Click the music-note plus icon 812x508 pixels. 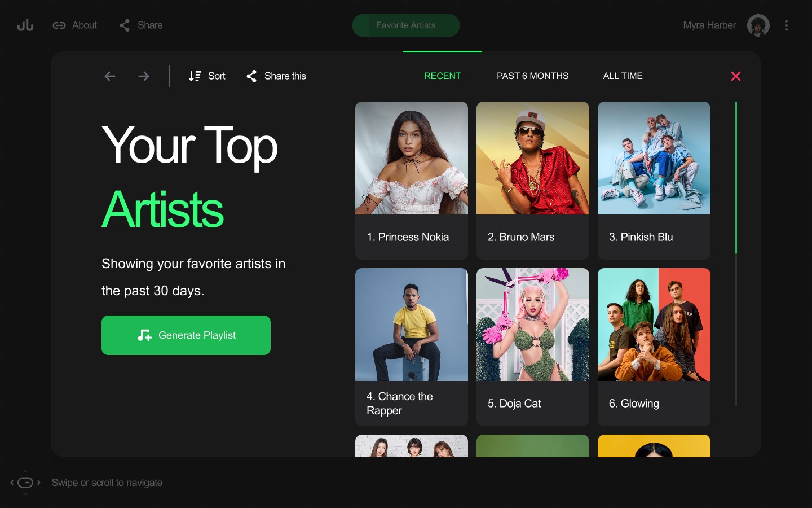coord(145,335)
